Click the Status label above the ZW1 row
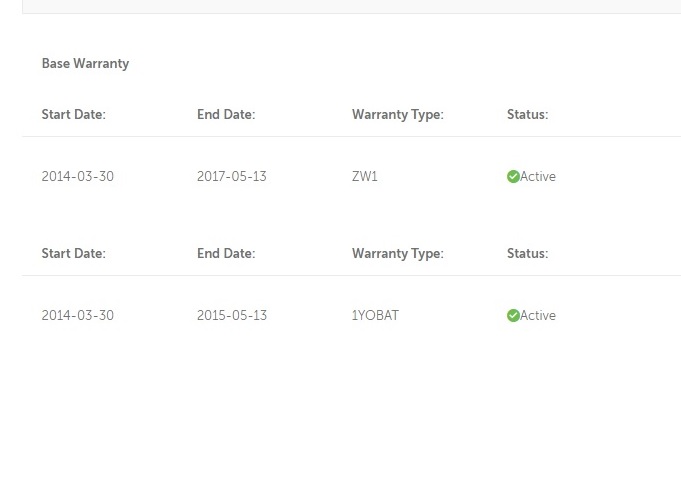Image resolution: width=681 pixels, height=480 pixels. (x=527, y=115)
